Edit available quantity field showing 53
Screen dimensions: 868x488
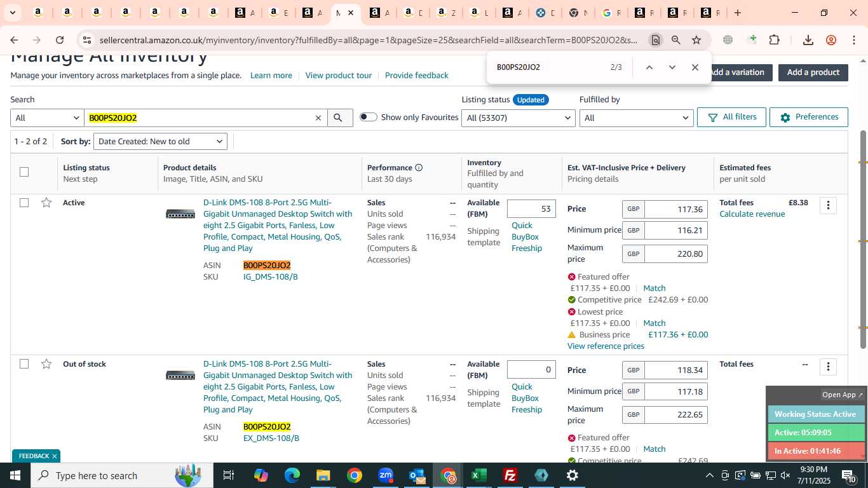pos(531,209)
